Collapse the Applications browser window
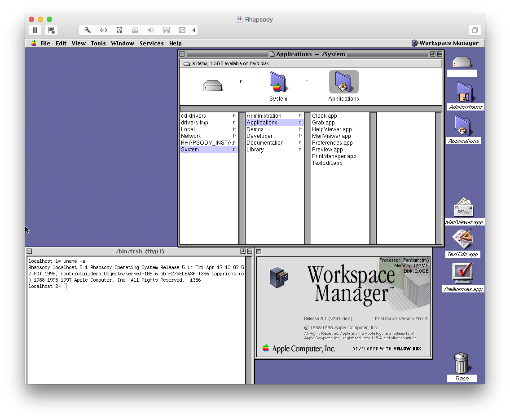 (x=440, y=54)
